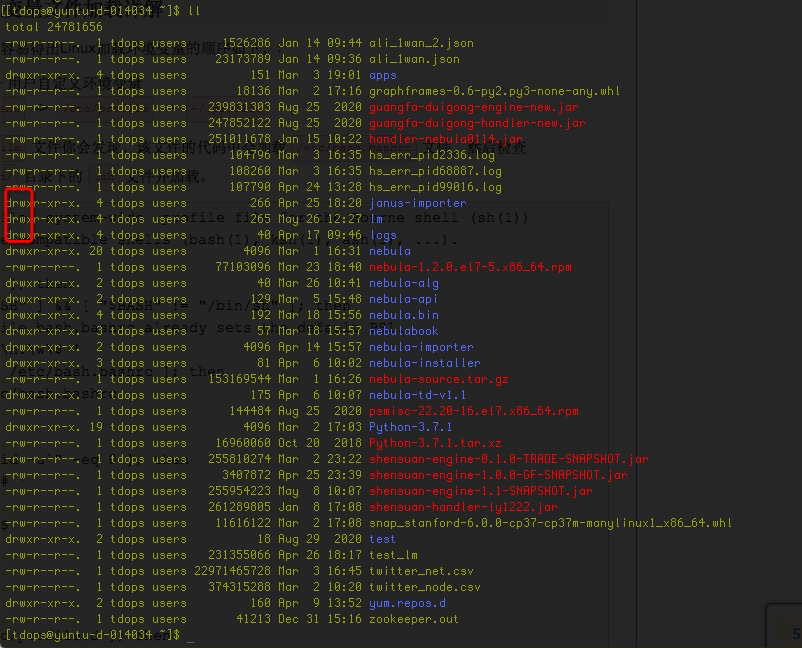The width and height of the screenshot is (802, 648).
Task: Select shensuan-engine-1.0.0-GF-SNAPSHOT.jar file name
Action: coord(498,475)
